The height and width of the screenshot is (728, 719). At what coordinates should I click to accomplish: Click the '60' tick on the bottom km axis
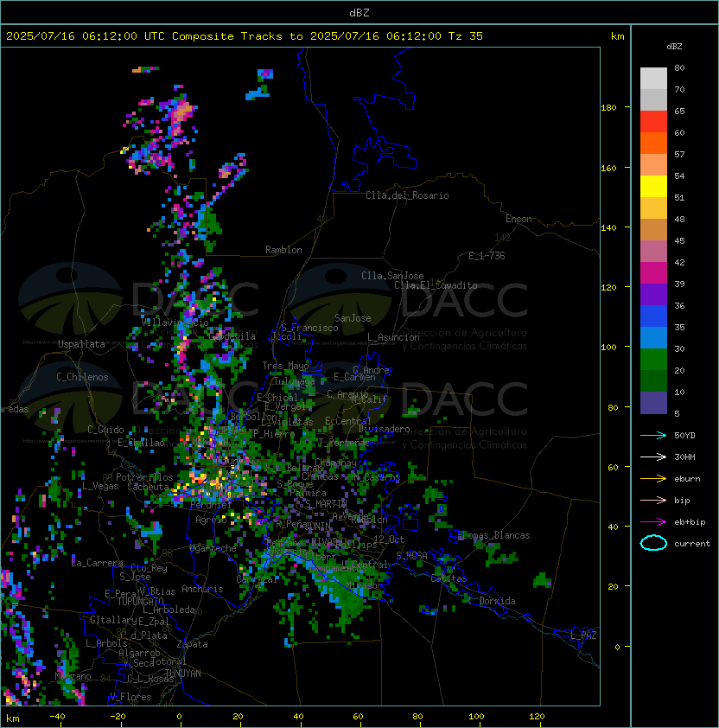358,717
